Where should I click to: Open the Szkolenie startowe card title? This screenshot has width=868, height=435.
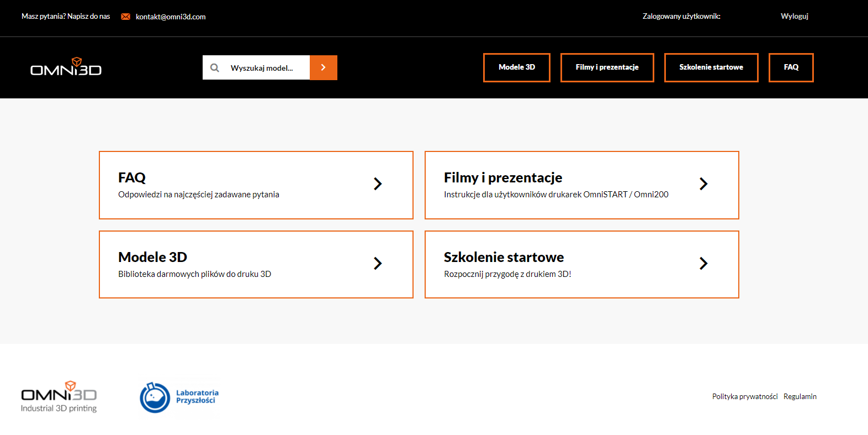[x=504, y=257]
